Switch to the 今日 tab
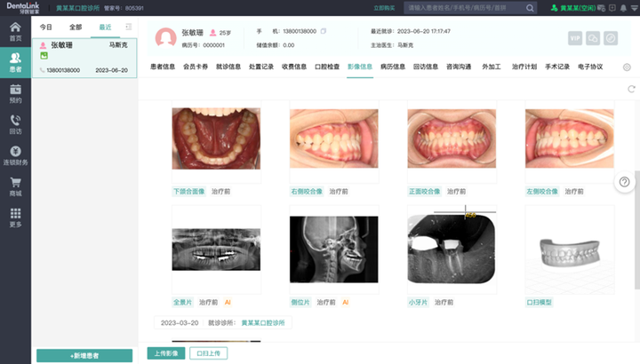 (45, 27)
